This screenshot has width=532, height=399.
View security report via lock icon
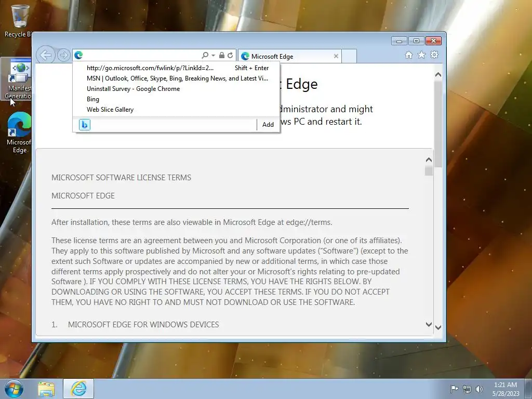(x=221, y=55)
